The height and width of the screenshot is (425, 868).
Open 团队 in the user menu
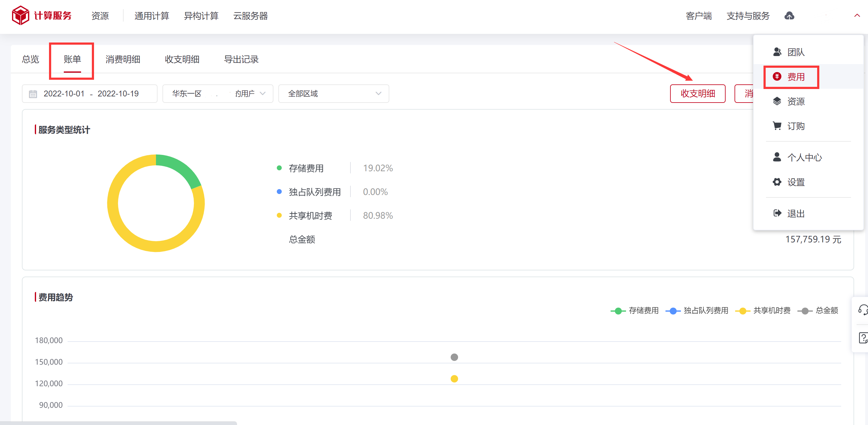(x=808, y=52)
